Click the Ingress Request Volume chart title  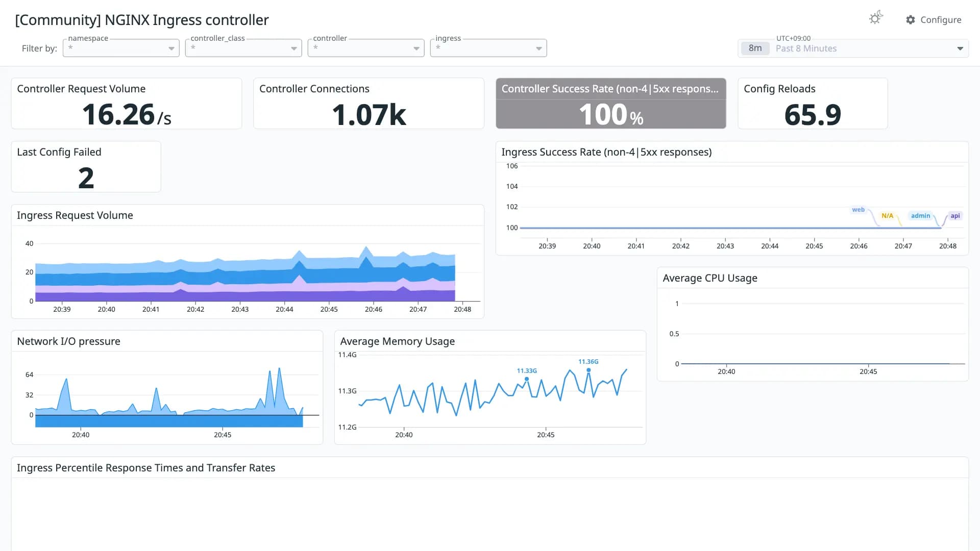(75, 215)
